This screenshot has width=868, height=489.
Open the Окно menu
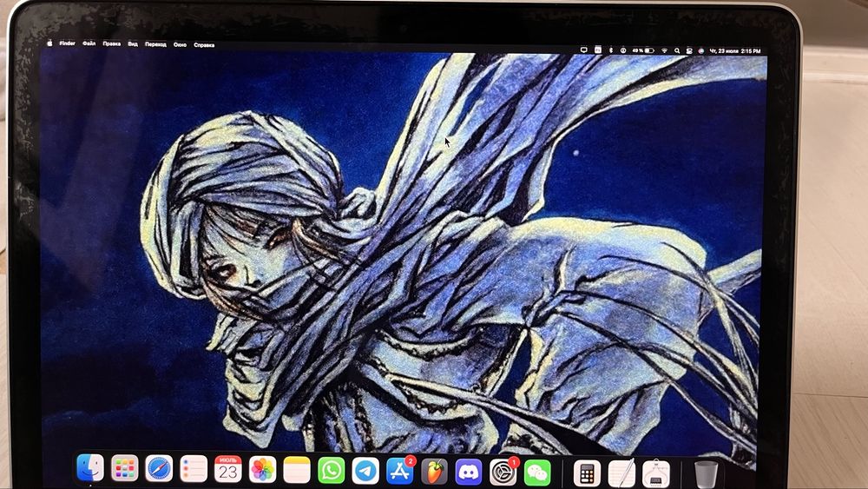click(x=180, y=45)
